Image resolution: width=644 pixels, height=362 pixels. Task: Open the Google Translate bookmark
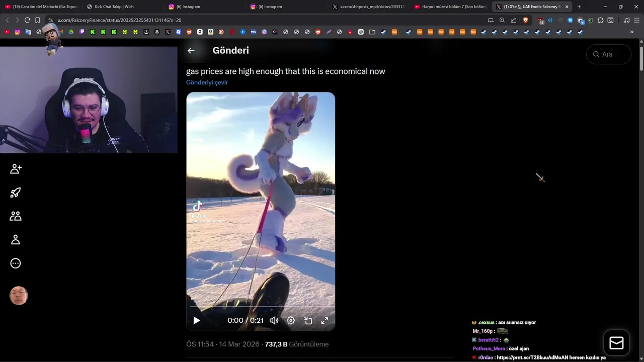click(x=28, y=32)
